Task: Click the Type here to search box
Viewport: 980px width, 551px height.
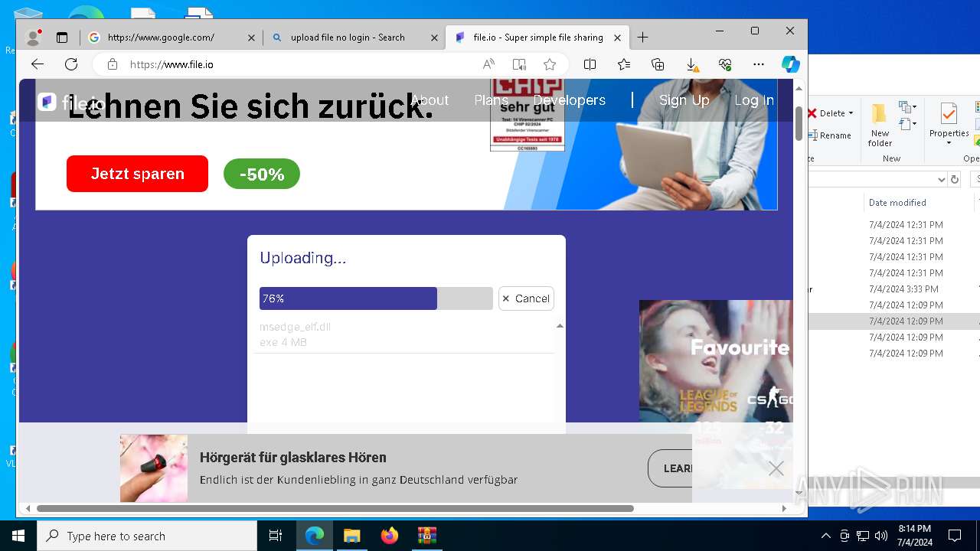Action: tap(147, 536)
